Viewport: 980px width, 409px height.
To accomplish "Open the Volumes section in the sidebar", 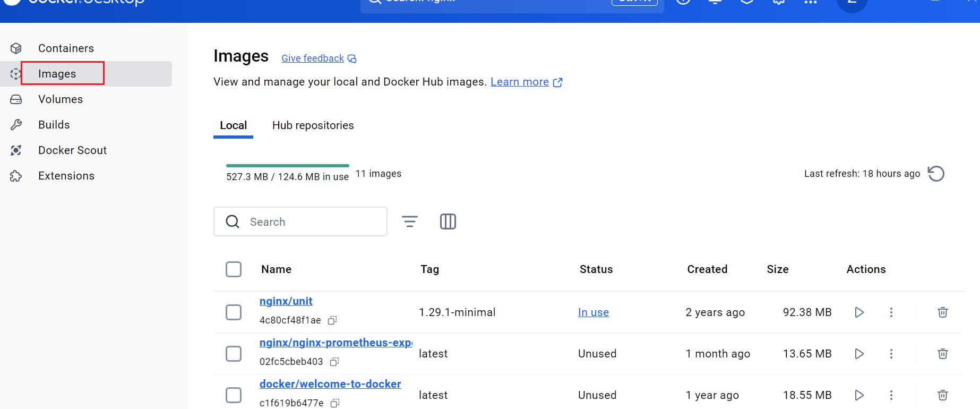I will pyautogui.click(x=61, y=99).
